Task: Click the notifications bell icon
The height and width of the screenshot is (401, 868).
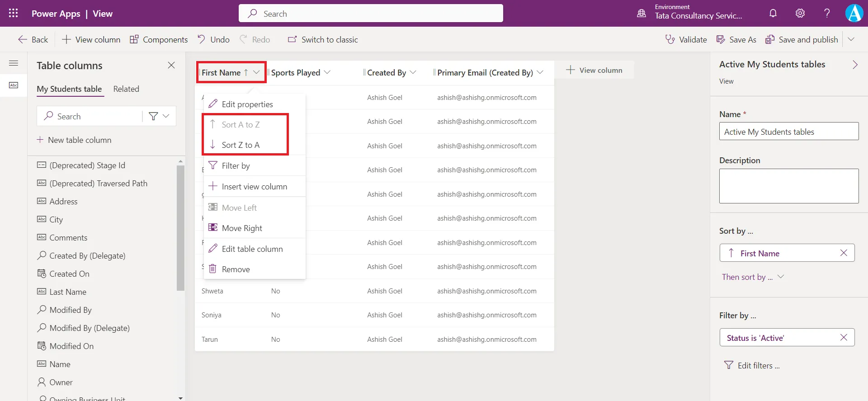Action: point(773,13)
